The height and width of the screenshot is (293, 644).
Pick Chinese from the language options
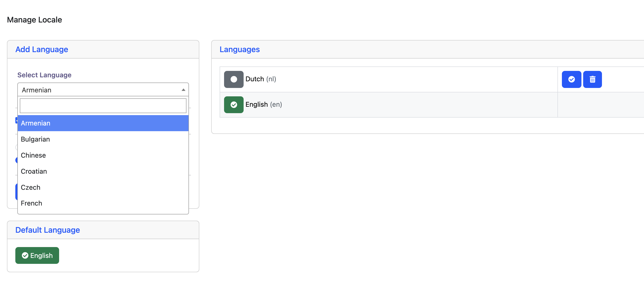[x=103, y=155]
